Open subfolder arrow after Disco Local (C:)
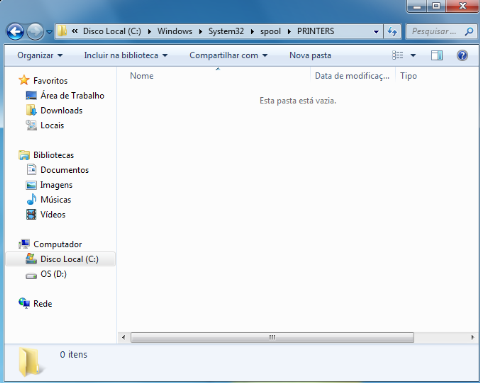Image resolution: width=480 pixels, height=383 pixels. tap(150, 31)
